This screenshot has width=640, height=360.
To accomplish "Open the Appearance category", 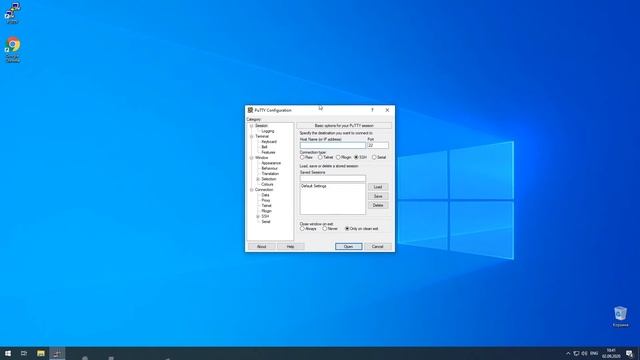I will click(x=271, y=163).
